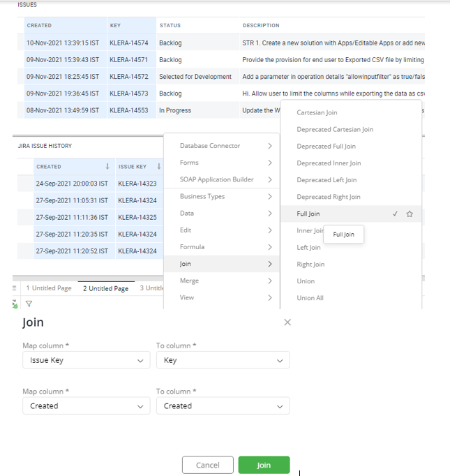Click the green icon left of the filter funnel
Viewport: 450px width, 476px height.
click(x=15, y=304)
